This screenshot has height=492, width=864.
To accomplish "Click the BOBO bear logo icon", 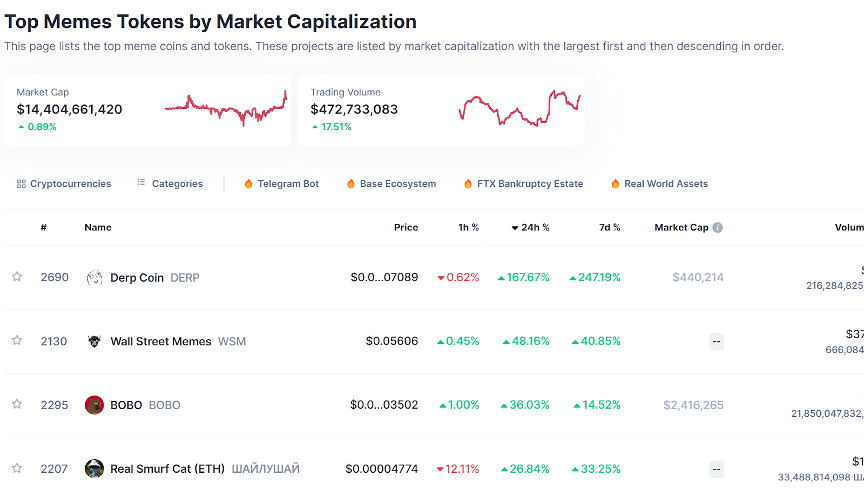I will 95,405.
